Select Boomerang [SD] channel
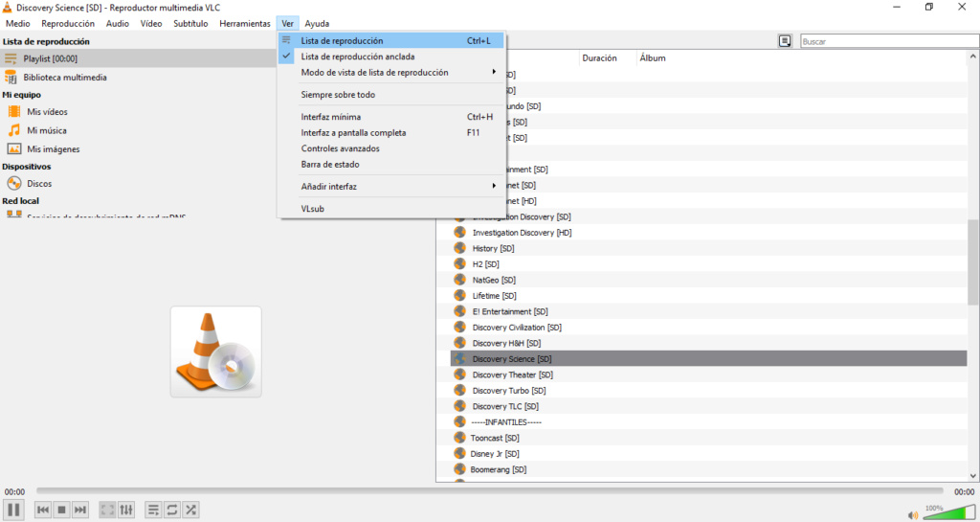 [x=500, y=469]
